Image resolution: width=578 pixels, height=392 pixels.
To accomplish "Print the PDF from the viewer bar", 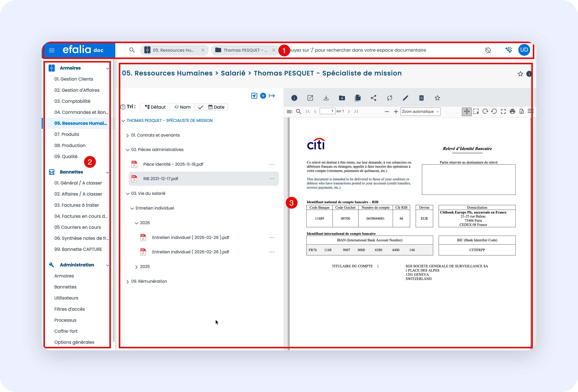I will pos(512,111).
